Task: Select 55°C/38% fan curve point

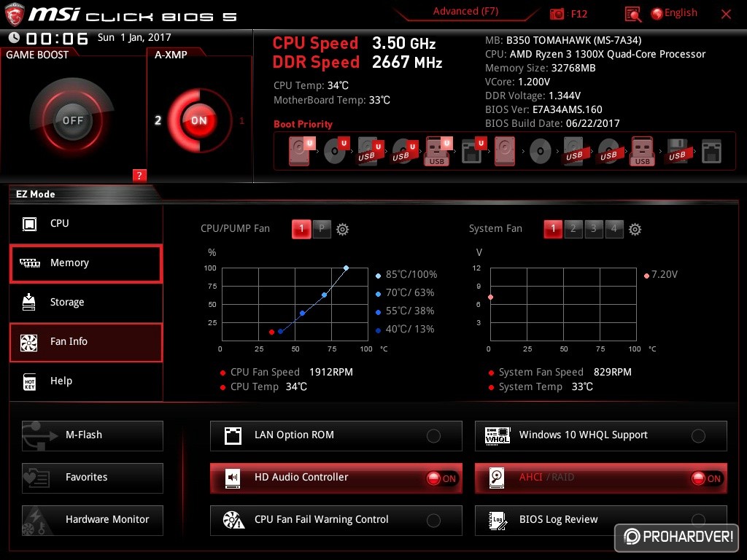Action: pos(302,314)
